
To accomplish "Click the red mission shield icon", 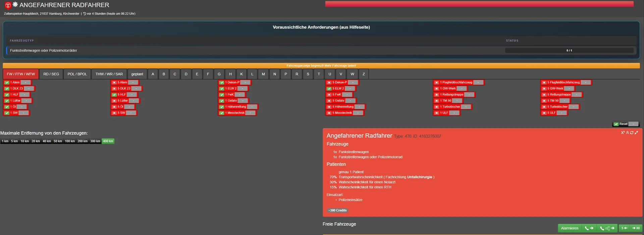I will click(8, 5).
